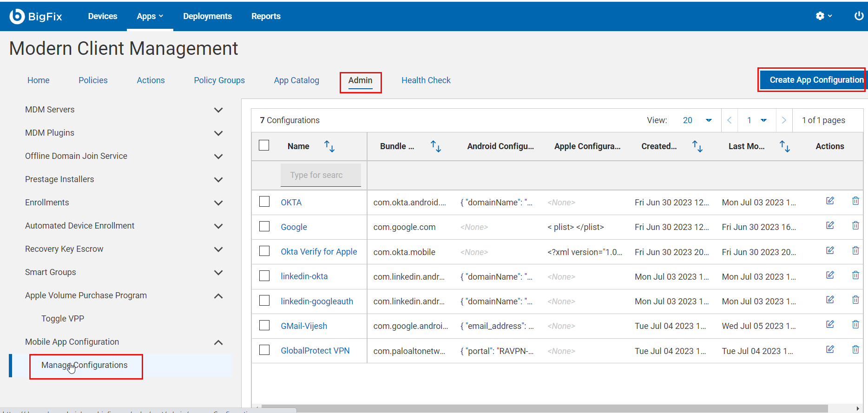Click trash icon for GMail-Vijesh row
This screenshot has height=413, width=868.
(855, 324)
